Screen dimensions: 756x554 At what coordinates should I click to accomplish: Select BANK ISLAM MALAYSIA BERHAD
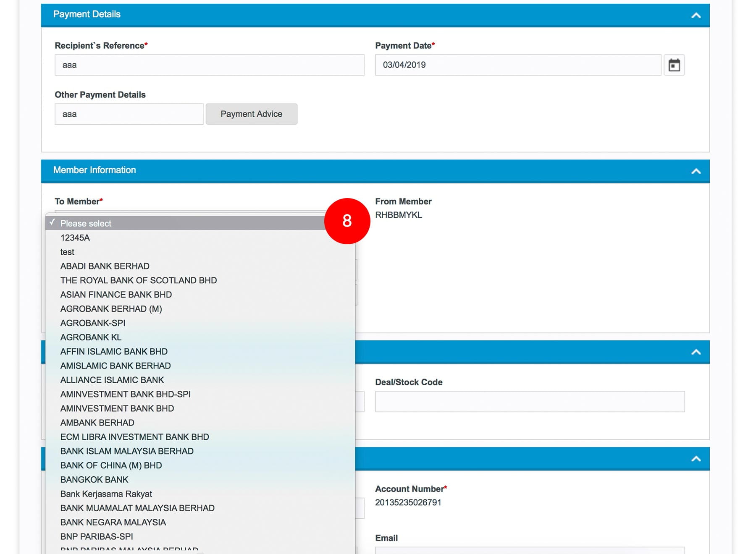coord(127,451)
